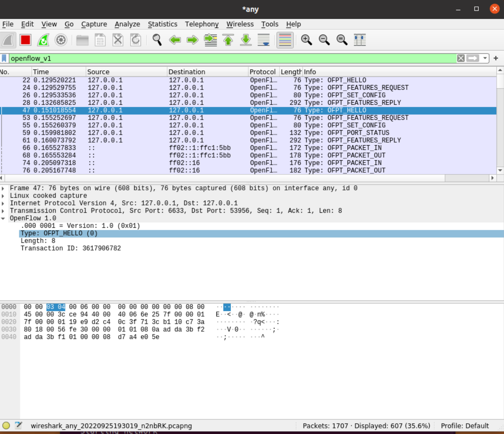Stop capturing packets with red square button
Image resolution: width=504 pixels, height=434 pixels.
click(x=25, y=40)
